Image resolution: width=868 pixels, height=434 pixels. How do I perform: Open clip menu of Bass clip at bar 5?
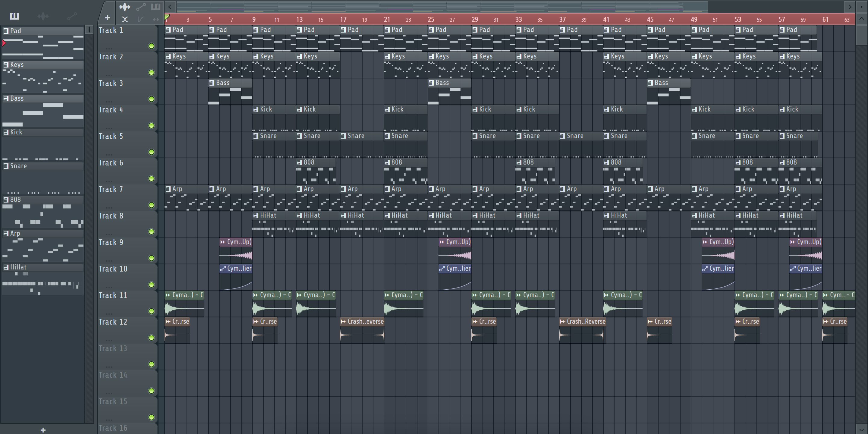212,83
